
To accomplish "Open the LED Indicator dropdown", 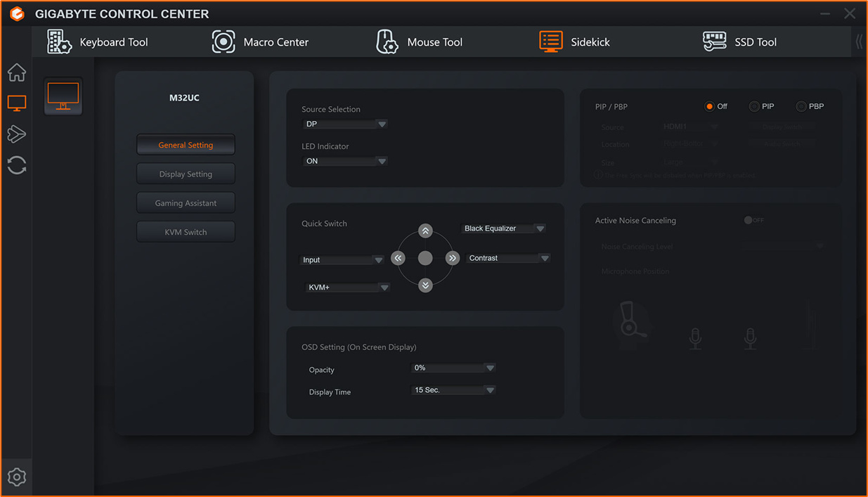I will pos(345,161).
